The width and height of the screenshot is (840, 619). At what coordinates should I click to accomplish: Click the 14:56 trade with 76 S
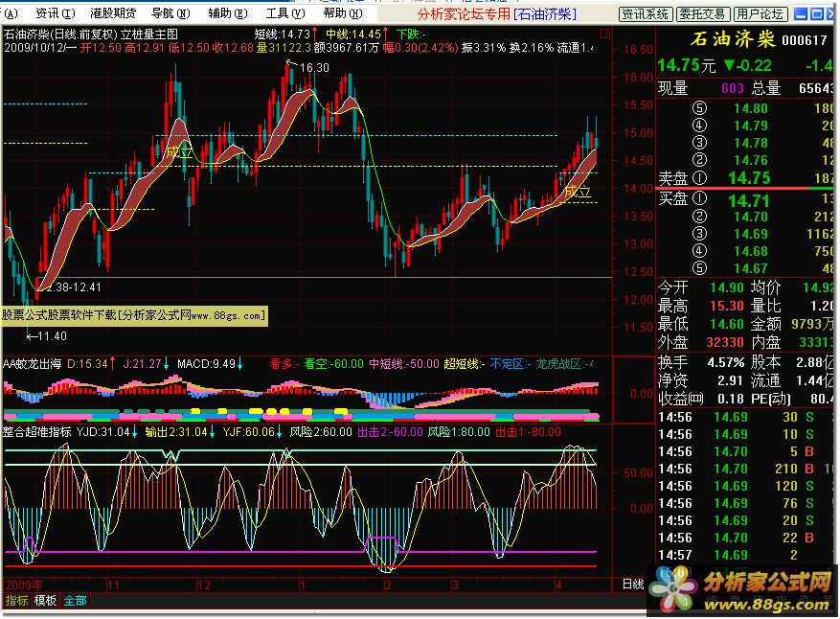click(x=746, y=503)
